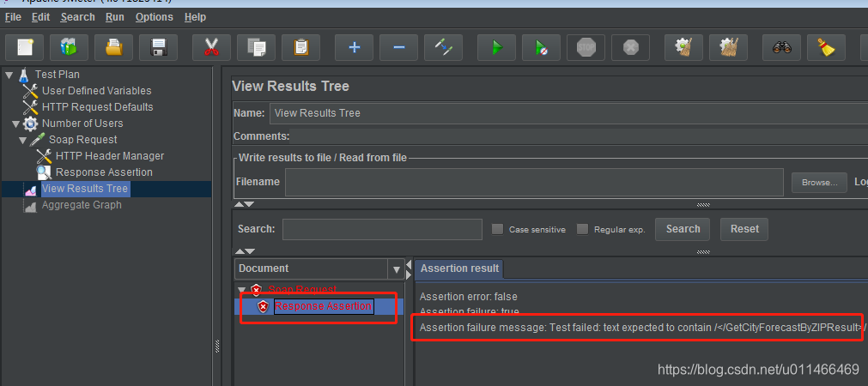The image size is (868, 386).
Task: Select HTTP Request Defaults in tree
Action: tap(97, 106)
